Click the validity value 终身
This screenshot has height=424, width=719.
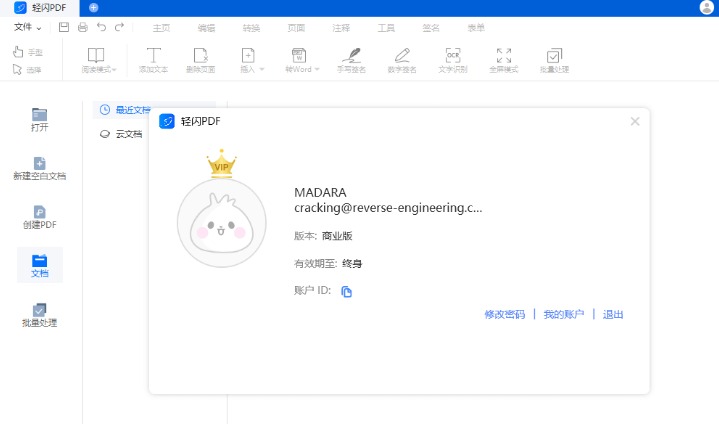[352, 264]
